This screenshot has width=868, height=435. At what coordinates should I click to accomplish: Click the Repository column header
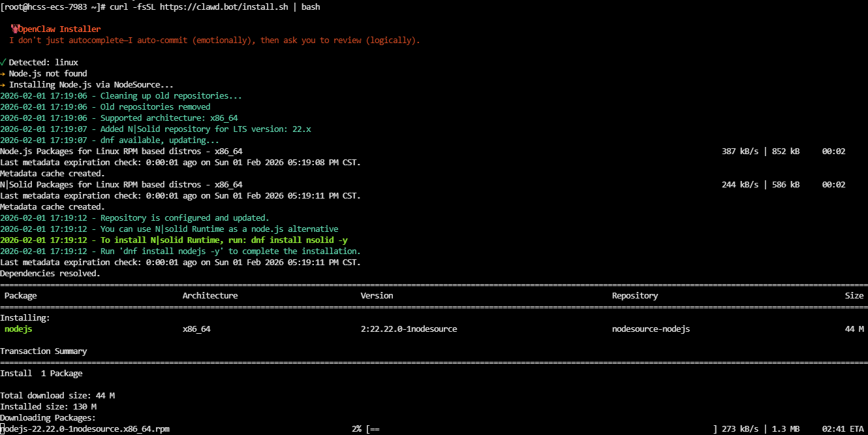click(x=635, y=296)
